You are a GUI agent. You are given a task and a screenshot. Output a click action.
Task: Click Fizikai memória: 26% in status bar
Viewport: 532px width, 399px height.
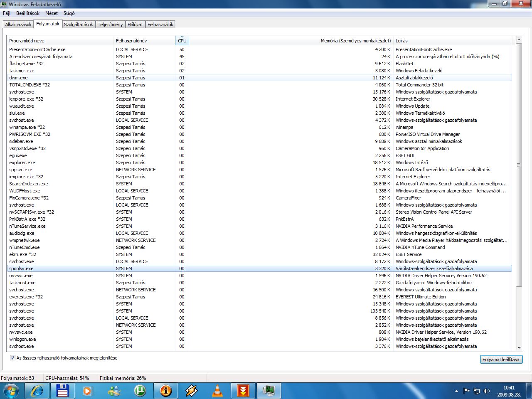123,378
